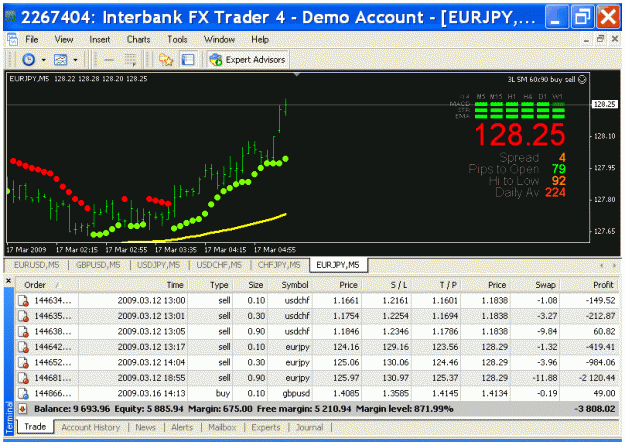625x442 pixels.
Task: Expand the Periodicity dropdown arrow
Action: coord(43,60)
